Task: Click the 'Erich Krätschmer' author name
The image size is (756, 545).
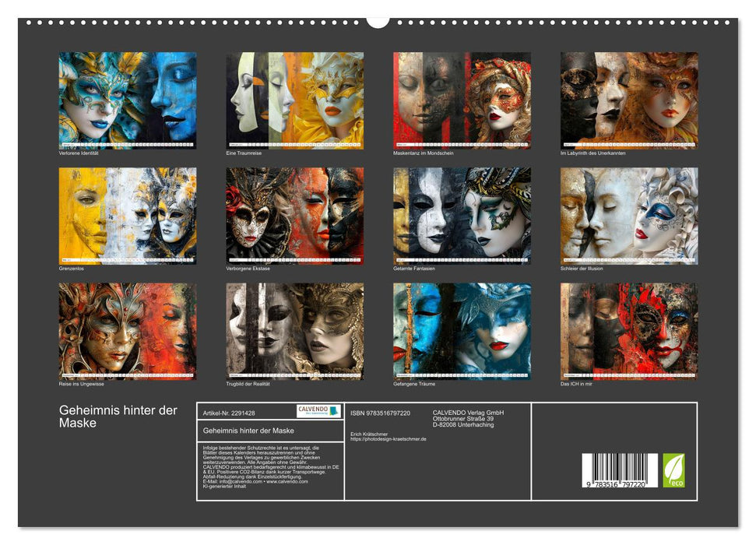Action: (x=369, y=434)
